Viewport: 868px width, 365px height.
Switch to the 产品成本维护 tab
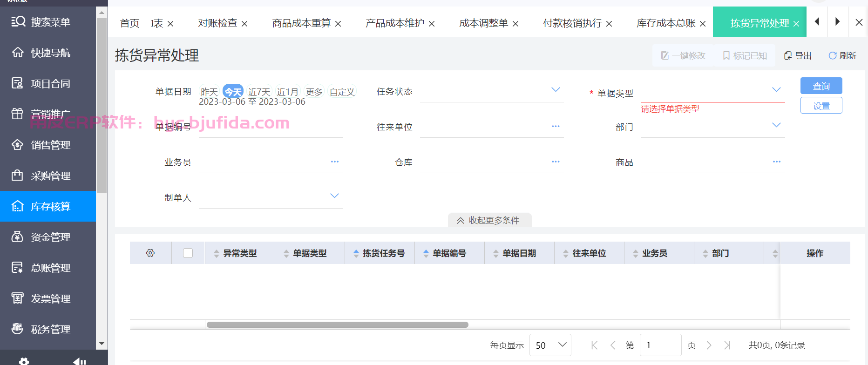[395, 23]
